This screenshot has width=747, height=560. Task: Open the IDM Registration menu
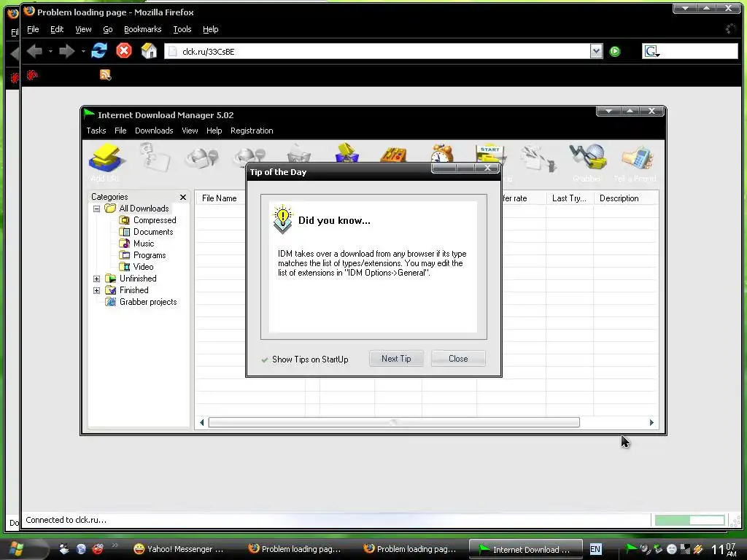[x=252, y=131]
